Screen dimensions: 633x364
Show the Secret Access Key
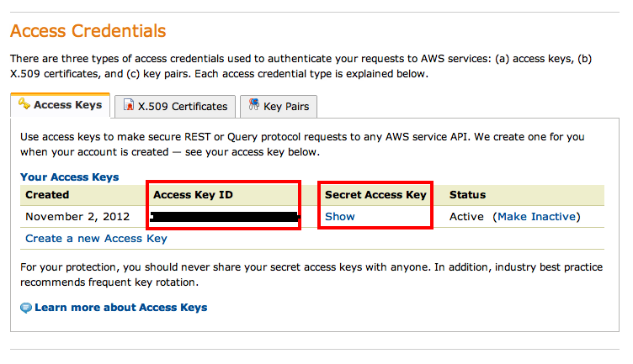[x=340, y=216]
